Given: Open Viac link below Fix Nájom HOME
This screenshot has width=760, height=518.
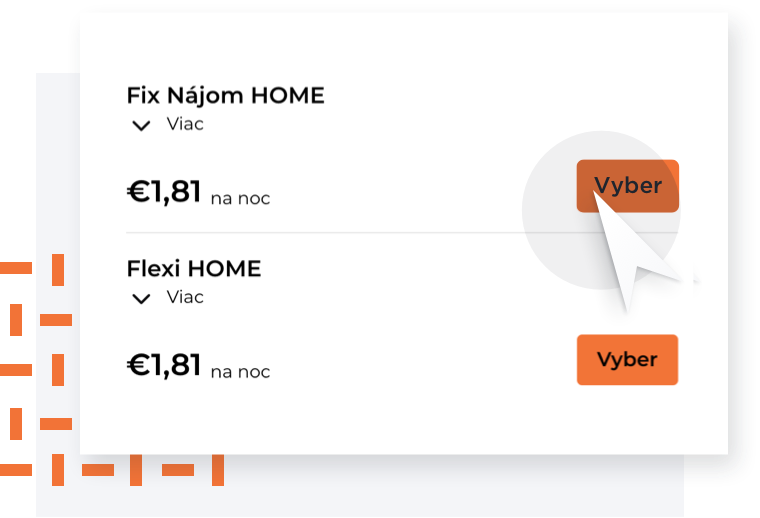Looking at the screenshot, I should (x=185, y=124).
